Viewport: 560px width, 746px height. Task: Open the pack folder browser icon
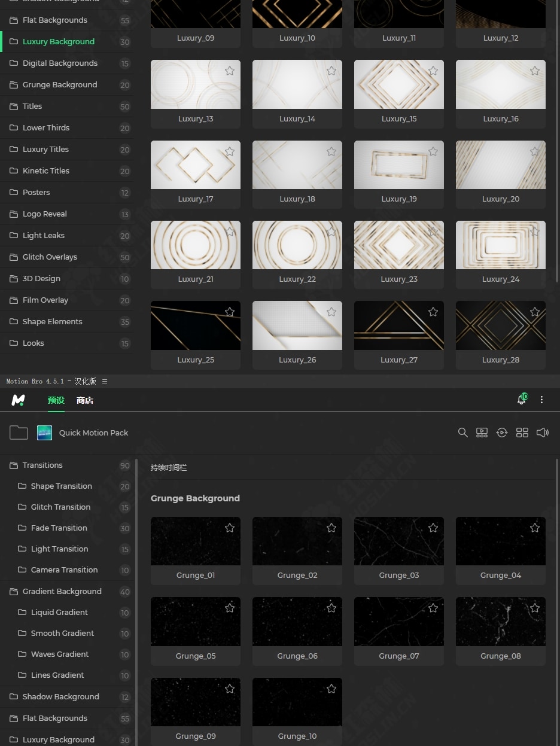(x=19, y=433)
